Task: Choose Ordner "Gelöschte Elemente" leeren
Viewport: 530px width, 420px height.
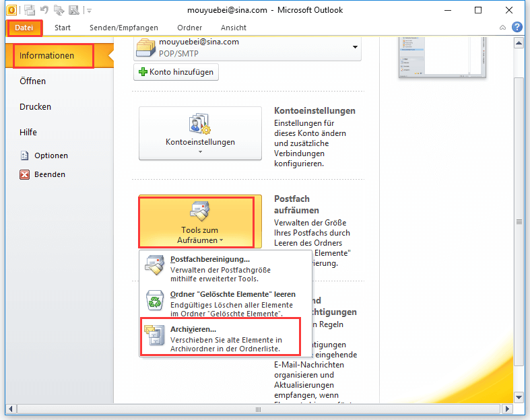Action: point(226,304)
